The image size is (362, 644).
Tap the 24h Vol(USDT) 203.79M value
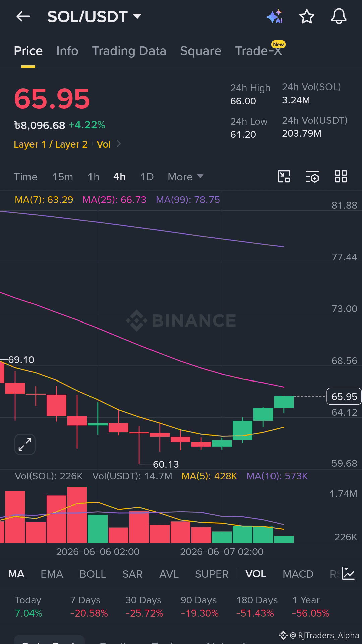(302, 133)
